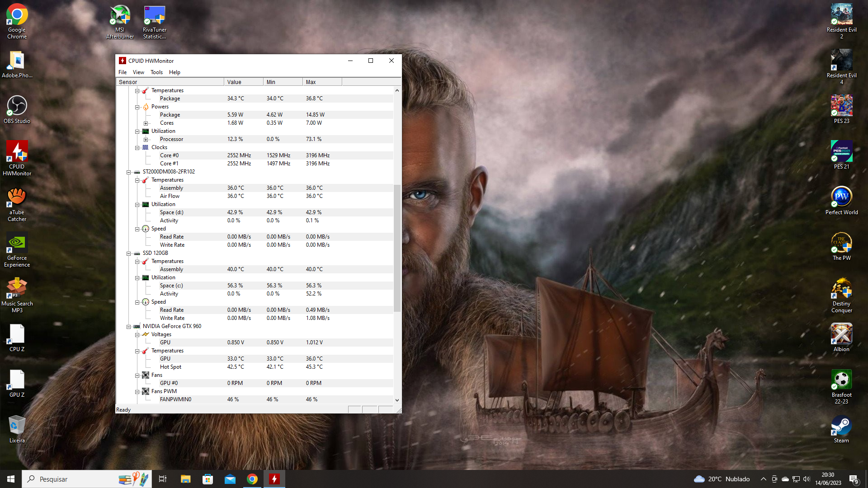Open RivaTuner Statistics desktop icon

[x=154, y=21]
